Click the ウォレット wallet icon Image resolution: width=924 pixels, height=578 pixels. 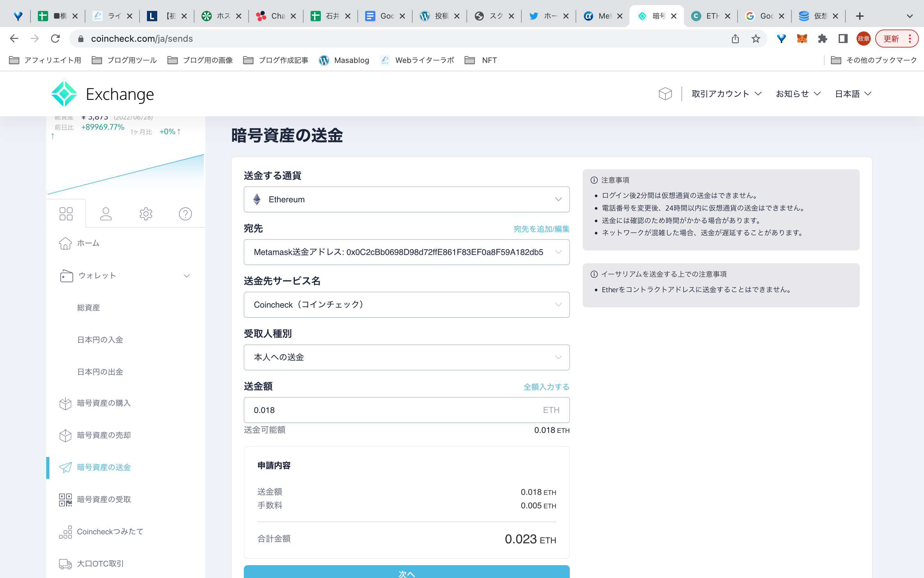pos(66,276)
